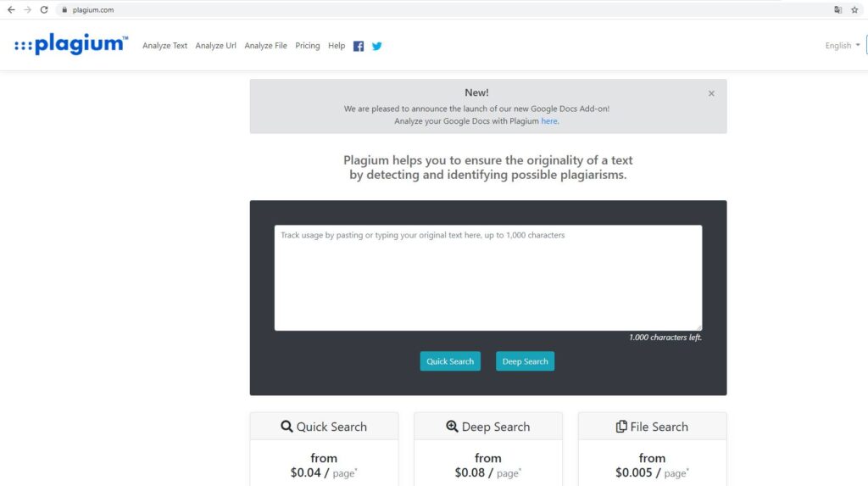Open the Analyze Text menu item
The image size is (868, 486).
tap(164, 46)
